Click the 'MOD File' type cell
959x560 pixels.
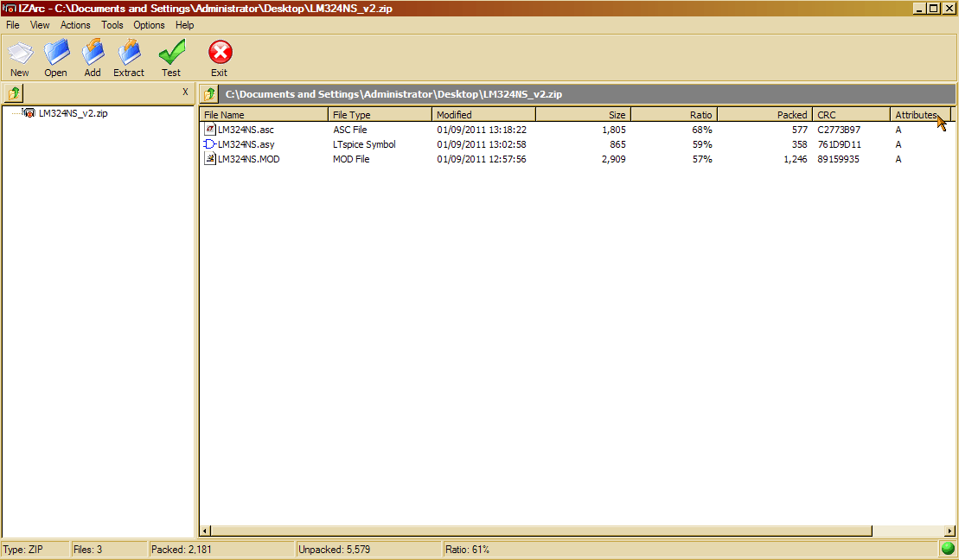(x=351, y=159)
